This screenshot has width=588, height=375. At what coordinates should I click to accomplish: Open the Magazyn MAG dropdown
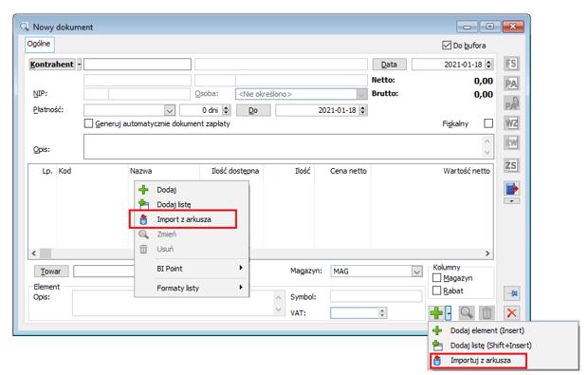[x=416, y=271]
